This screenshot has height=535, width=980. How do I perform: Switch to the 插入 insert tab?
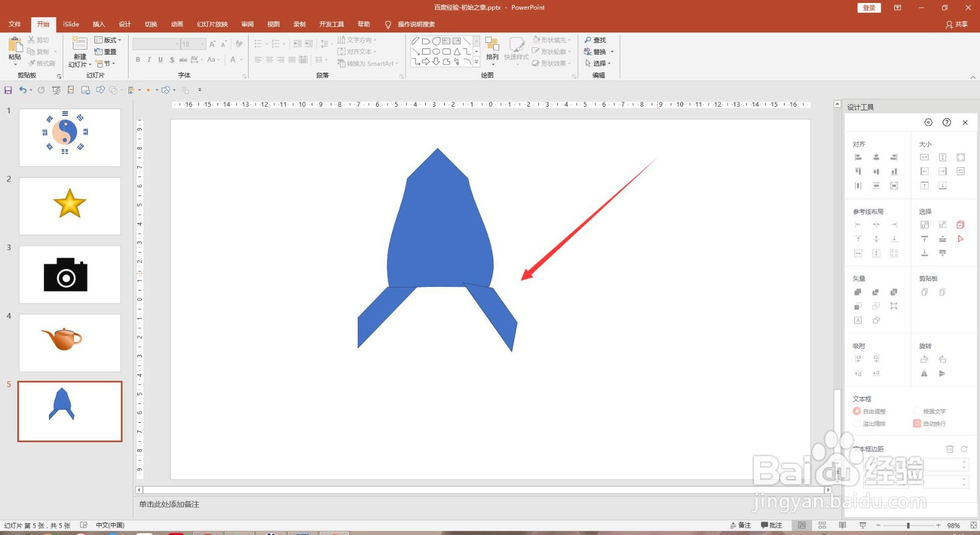[x=99, y=25]
